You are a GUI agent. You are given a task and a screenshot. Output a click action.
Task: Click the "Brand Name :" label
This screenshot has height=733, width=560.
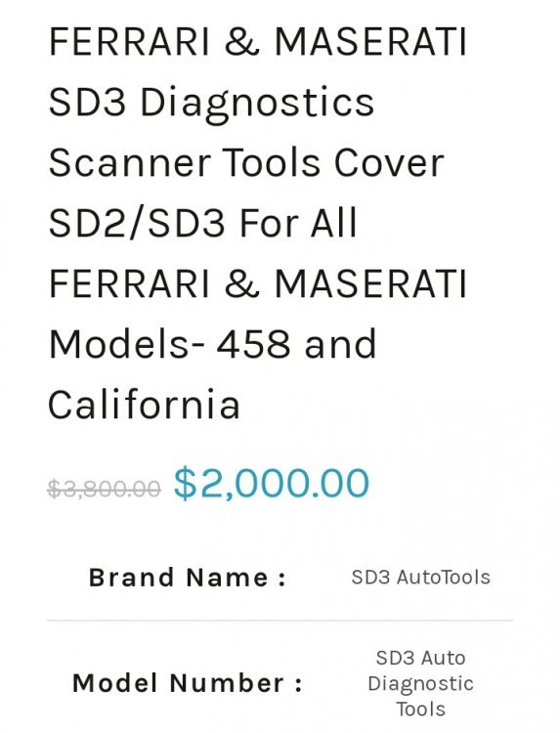(187, 578)
